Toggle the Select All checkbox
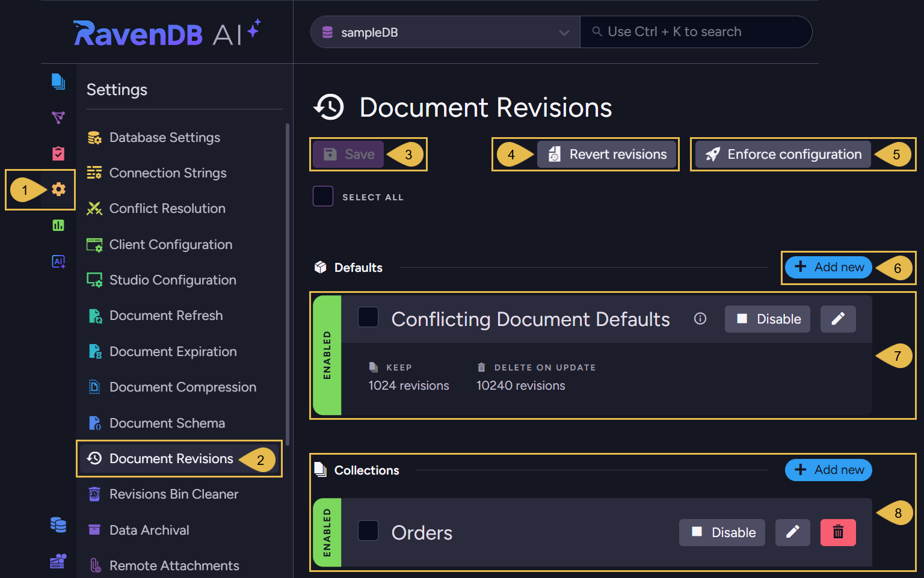This screenshot has height=578, width=924. pyautogui.click(x=323, y=196)
